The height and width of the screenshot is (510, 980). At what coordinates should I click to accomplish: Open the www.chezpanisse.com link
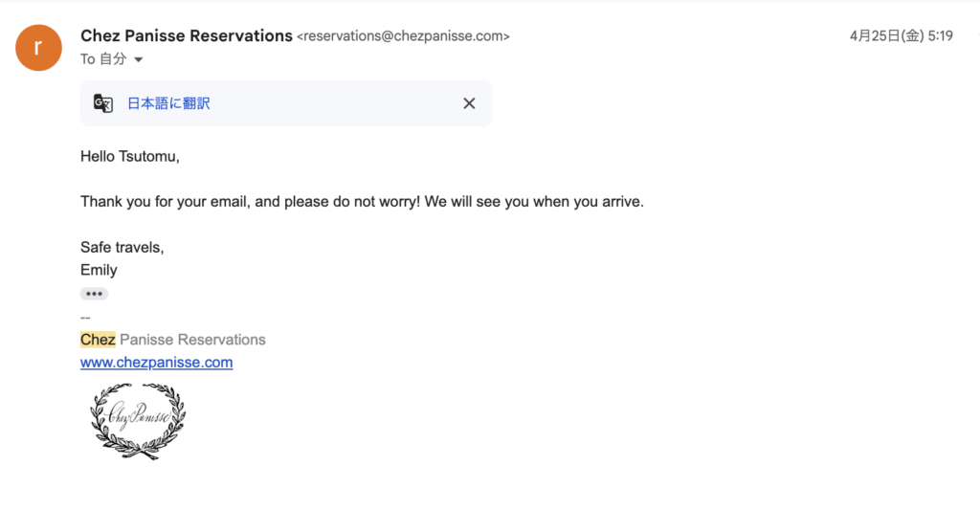coord(156,363)
